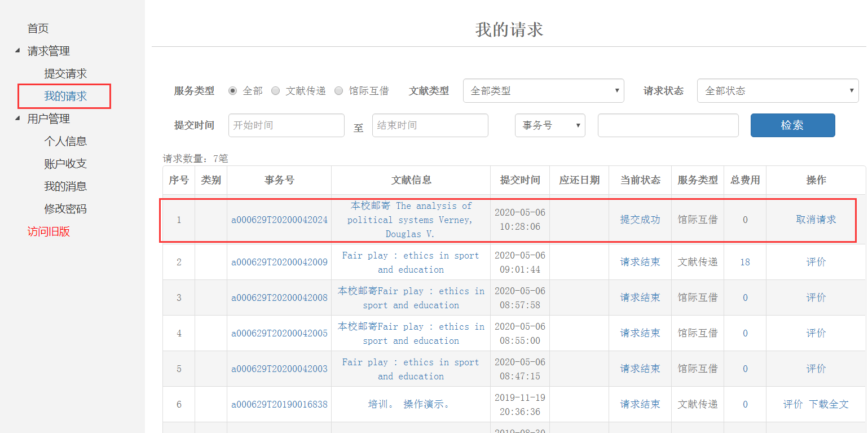Open transaction a000629T20200042009 link
The image size is (868, 433).
point(279,262)
